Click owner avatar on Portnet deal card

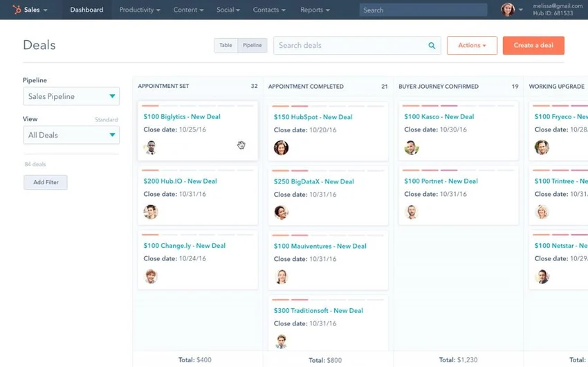pyautogui.click(x=412, y=212)
